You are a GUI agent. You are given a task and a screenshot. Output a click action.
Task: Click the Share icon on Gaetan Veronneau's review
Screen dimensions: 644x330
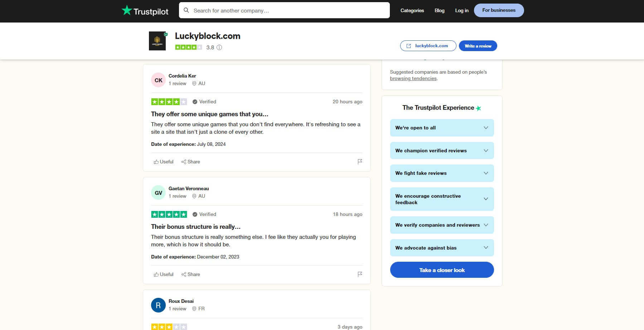coord(184,274)
